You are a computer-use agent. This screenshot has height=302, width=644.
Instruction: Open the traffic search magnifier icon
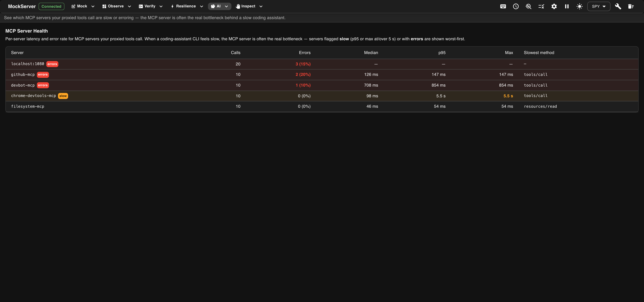click(x=528, y=7)
